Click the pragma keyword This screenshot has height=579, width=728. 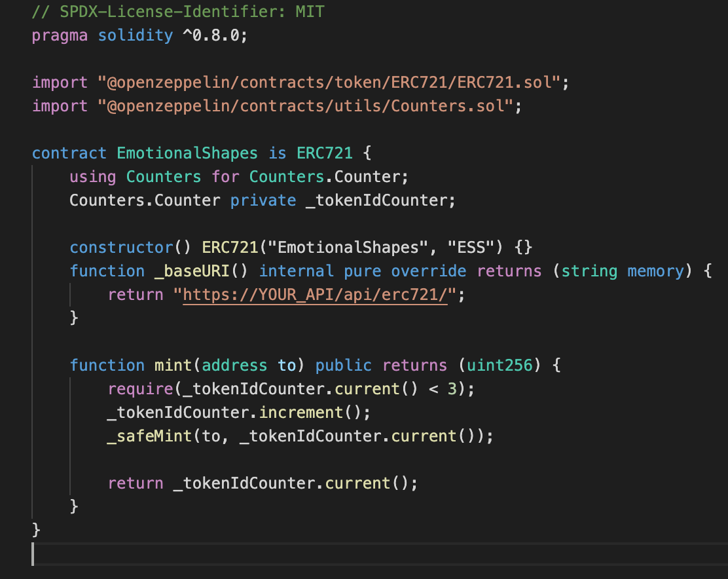(x=60, y=35)
